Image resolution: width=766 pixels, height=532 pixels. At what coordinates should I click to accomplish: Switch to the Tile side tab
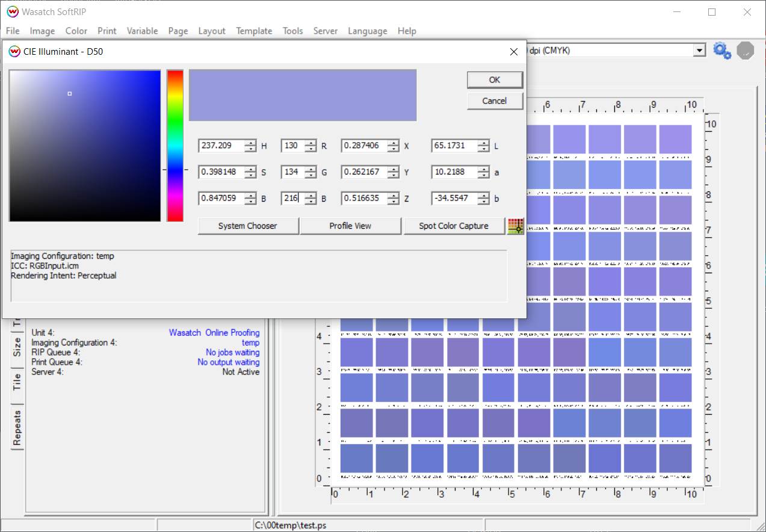(17, 382)
